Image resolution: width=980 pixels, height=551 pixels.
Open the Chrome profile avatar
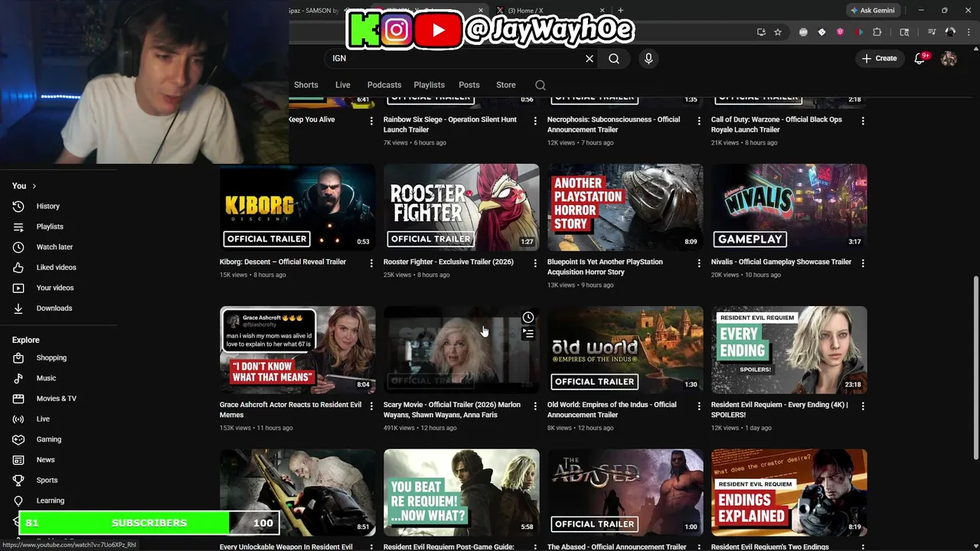(950, 32)
